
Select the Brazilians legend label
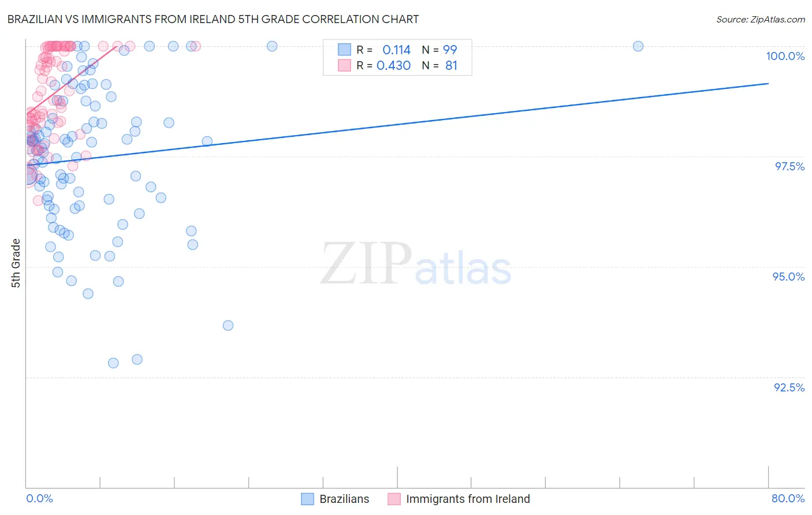pyautogui.click(x=344, y=499)
